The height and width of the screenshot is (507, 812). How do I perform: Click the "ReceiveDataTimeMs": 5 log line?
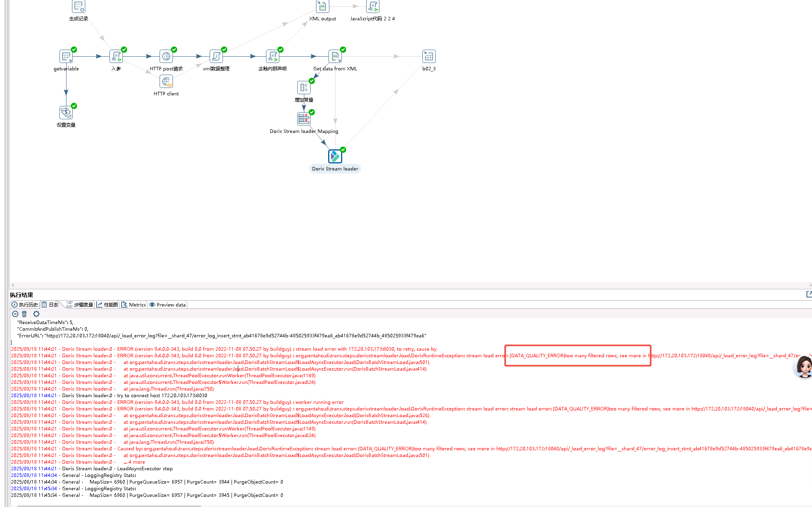45,322
